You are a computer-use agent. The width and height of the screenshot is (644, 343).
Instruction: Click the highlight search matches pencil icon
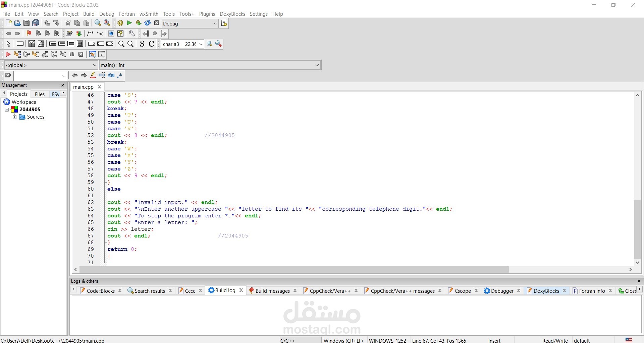[93, 75]
